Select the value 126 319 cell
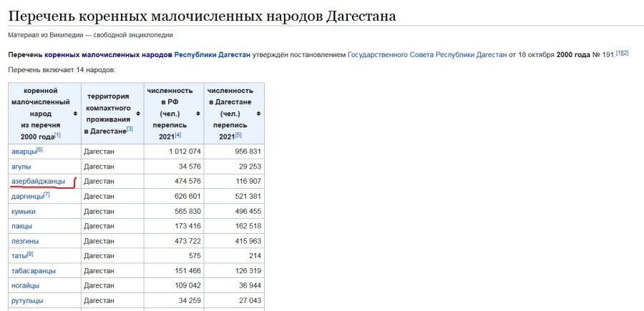Viewport: 644px width, 311px height. click(x=234, y=271)
